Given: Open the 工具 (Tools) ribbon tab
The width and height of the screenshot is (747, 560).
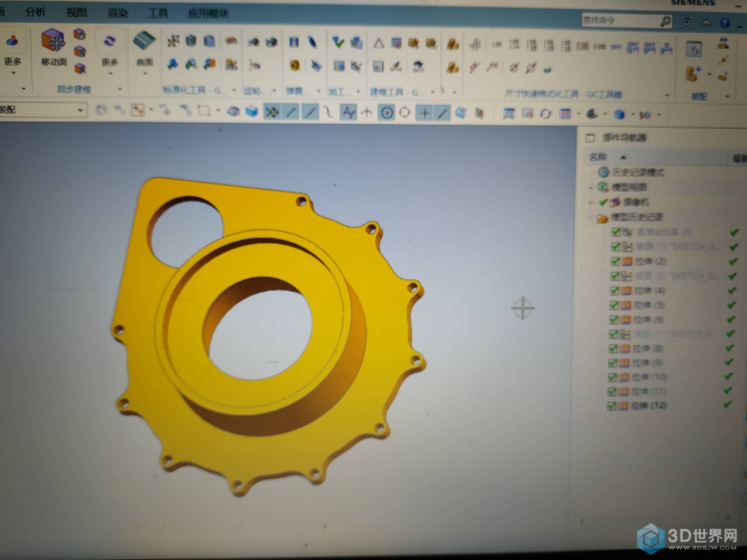Looking at the screenshot, I should (x=158, y=14).
